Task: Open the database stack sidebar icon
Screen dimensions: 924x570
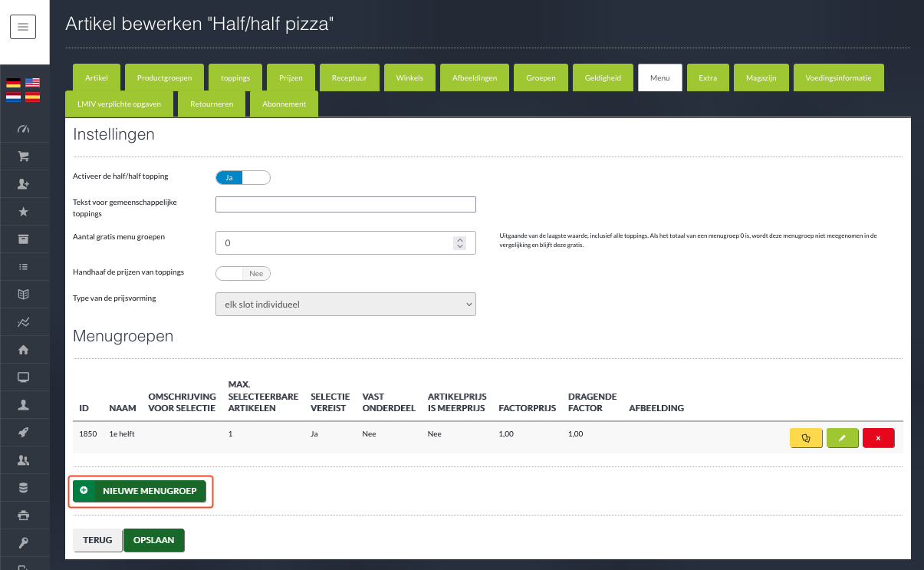Action: click(23, 487)
